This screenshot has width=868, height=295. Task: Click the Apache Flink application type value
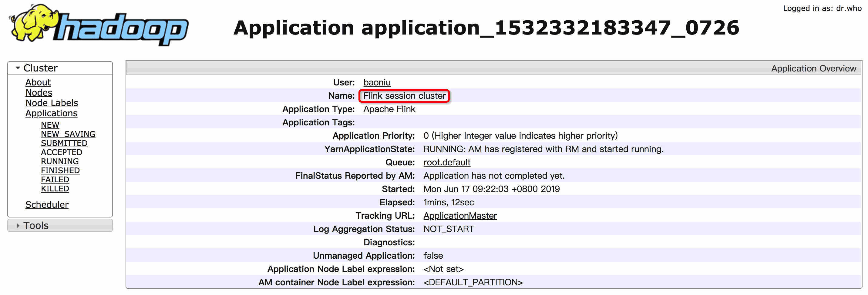[389, 109]
